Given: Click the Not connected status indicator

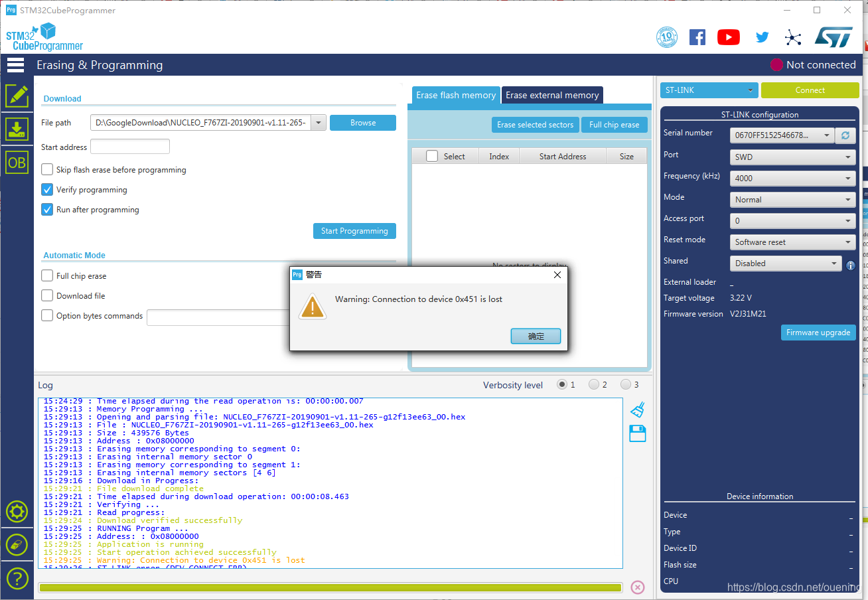Looking at the screenshot, I should coord(813,65).
